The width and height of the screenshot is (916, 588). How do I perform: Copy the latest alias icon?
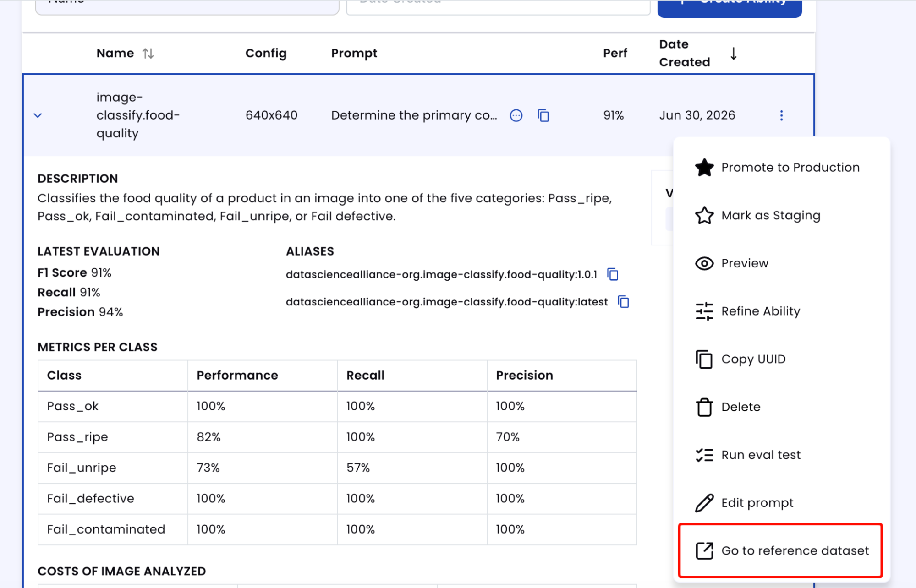point(624,302)
